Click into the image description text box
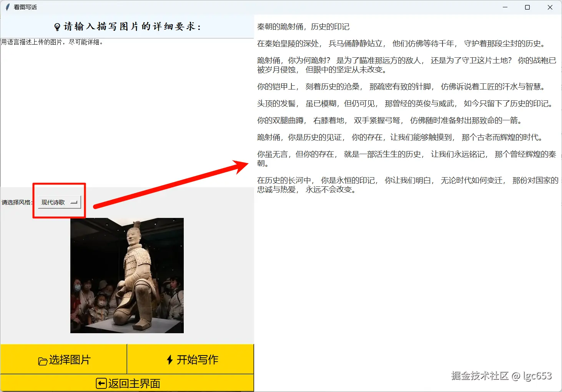Image resolution: width=562 pixels, height=392 pixels. coord(127,113)
